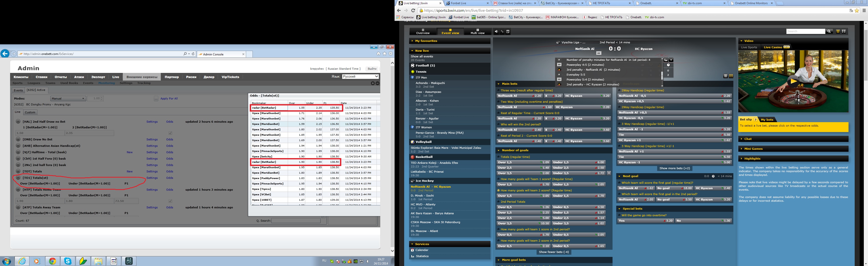Click the Football ball icon in Now live
The width and height of the screenshot is (868, 266).
tap(413, 66)
